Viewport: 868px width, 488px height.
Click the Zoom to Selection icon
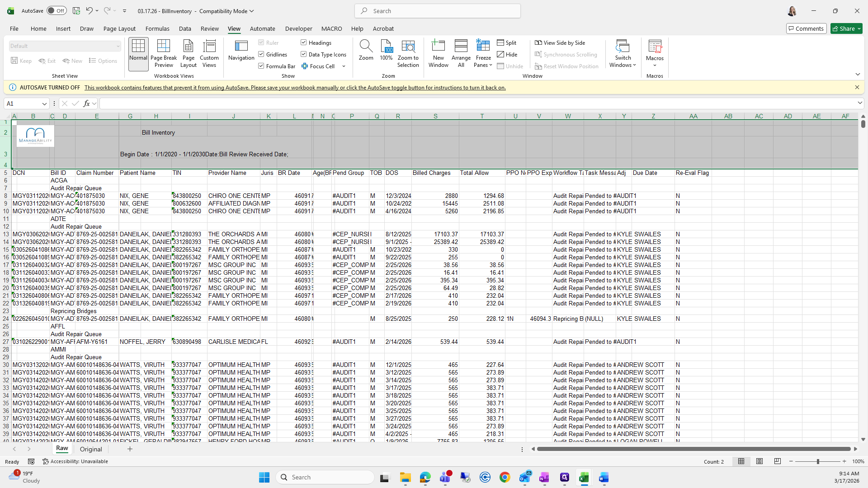pyautogui.click(x=408, y=46)
